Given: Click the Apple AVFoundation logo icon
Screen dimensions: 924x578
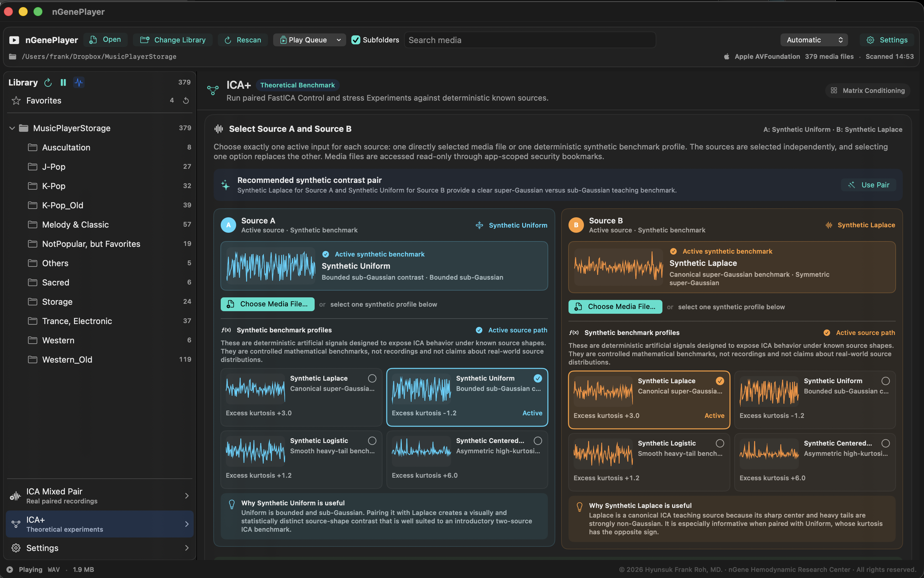Looking at the screenshot, I should 726,57.
